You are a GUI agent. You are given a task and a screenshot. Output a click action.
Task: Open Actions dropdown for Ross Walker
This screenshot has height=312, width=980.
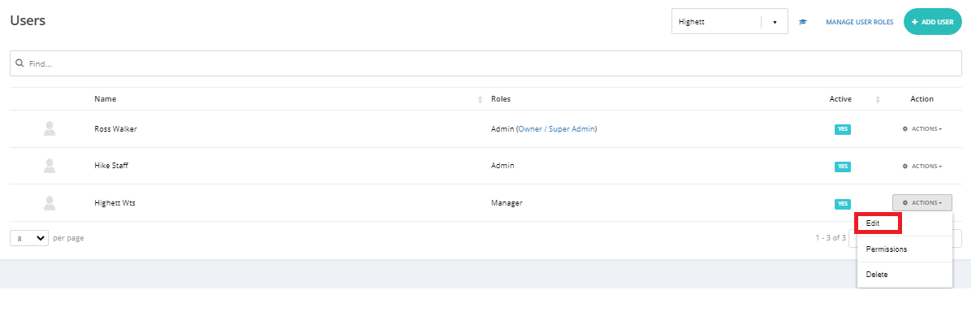[922, 128]
